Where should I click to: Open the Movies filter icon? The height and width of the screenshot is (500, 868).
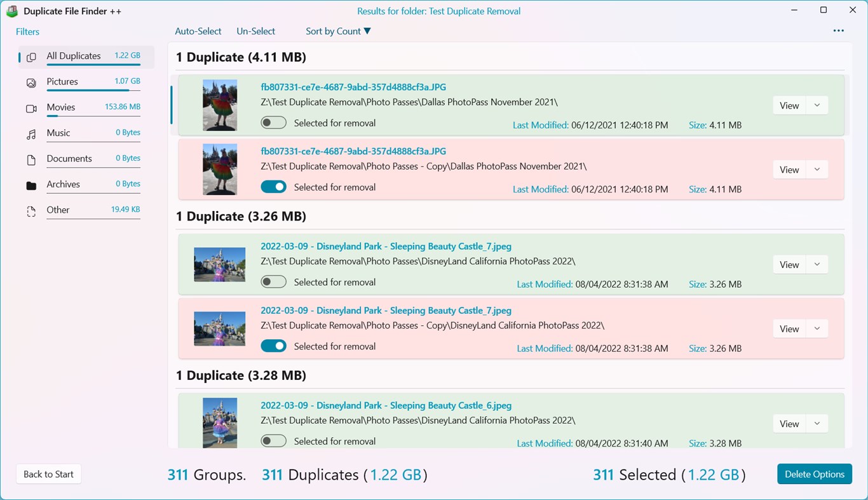click(31, 107)
